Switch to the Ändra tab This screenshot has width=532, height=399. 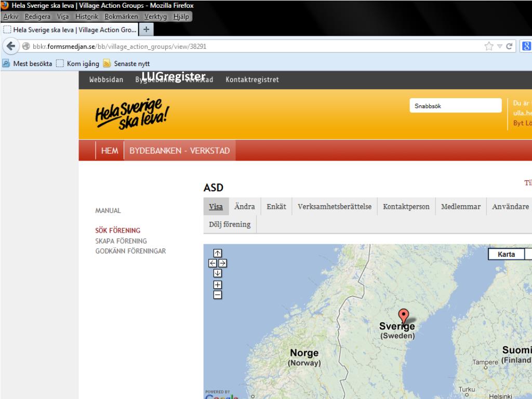[245, 206]
